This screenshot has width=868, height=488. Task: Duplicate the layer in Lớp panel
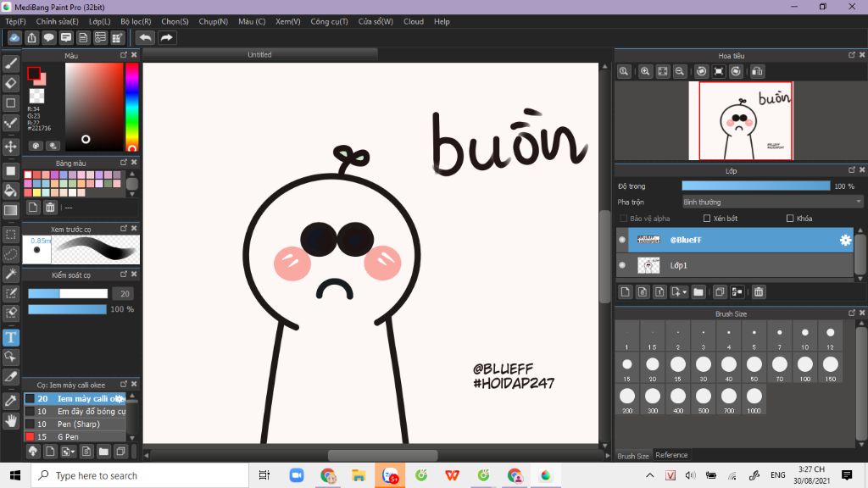click(719, 291)
